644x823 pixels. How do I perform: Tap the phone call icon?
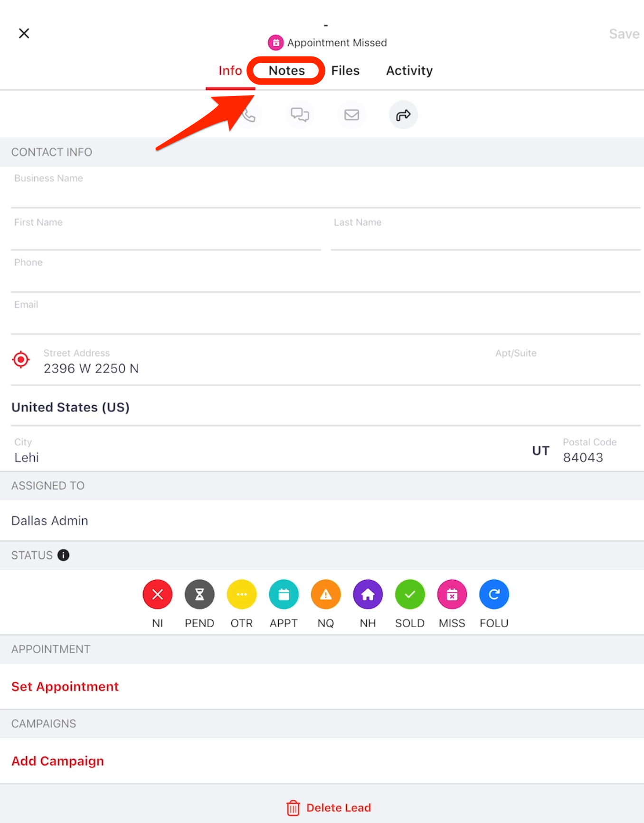pyautogui.click(x=249, y=115)
